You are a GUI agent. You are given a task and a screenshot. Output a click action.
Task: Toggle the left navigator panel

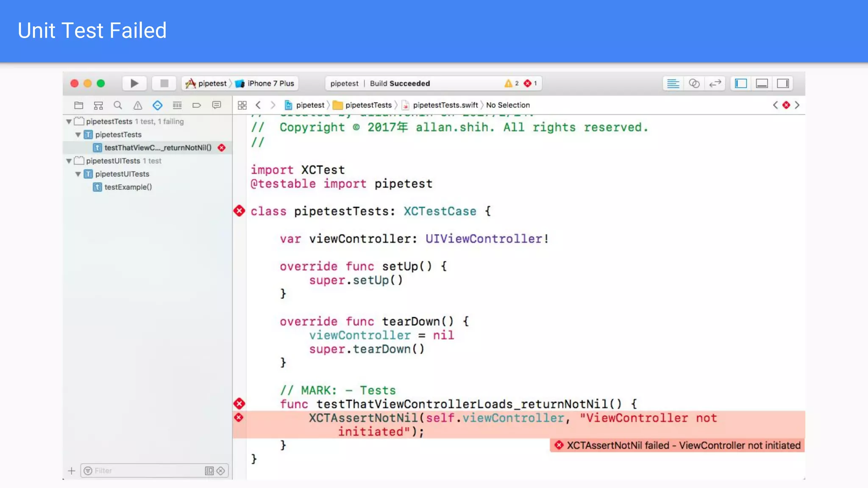(741, 83)
